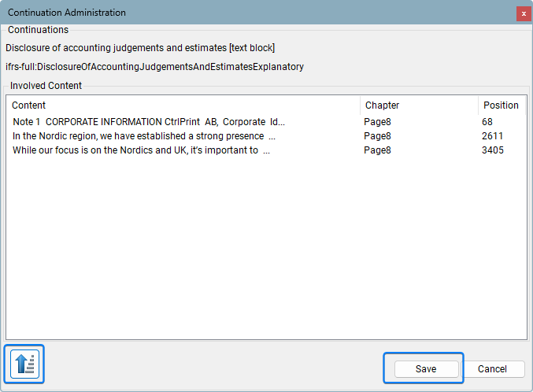
Task: Sort by the Chapter column header
Action: tap(417, 105)
